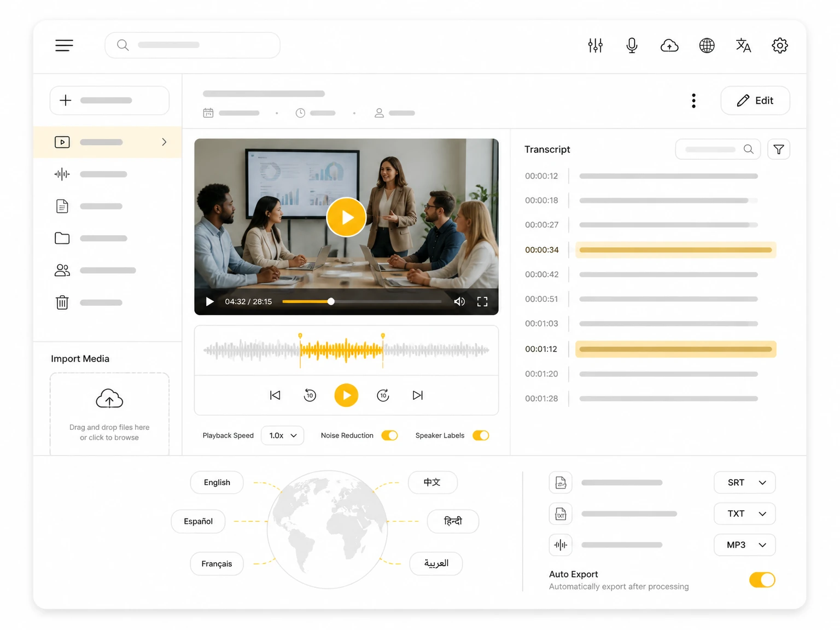
Task: Click the transcript search field
Action: coord(718,149)
